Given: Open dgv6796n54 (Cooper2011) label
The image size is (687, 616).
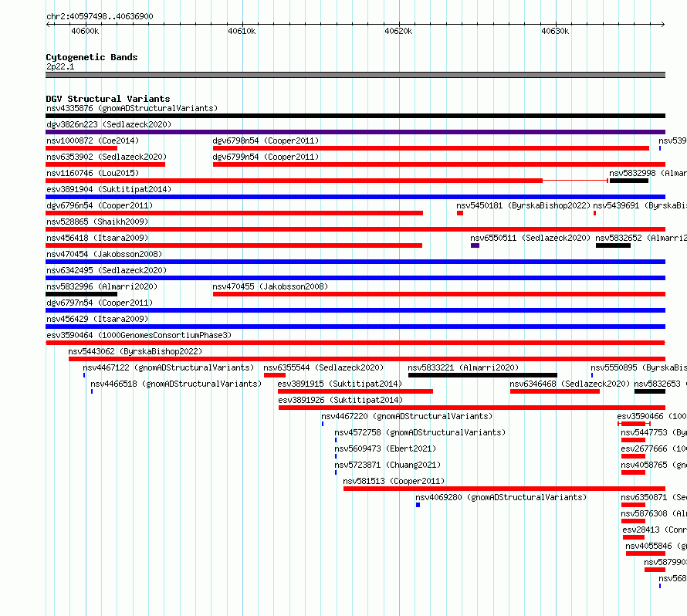Looking at the screenshot, I should coord(100,205).
